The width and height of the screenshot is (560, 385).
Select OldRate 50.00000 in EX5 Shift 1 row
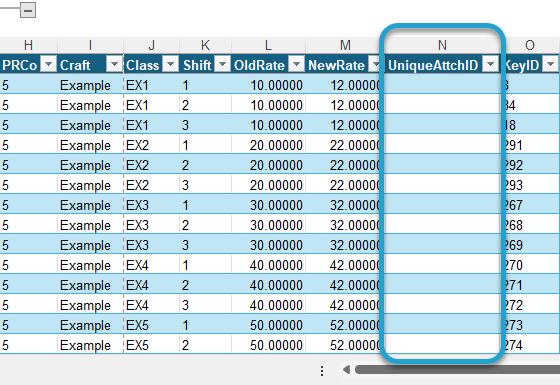tap(268, 325)
